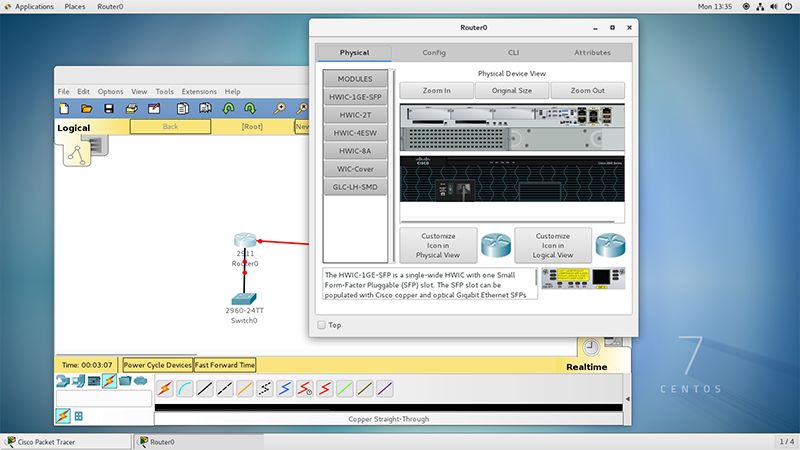Image resolution: width=800 pixels, height=450 pixels.
Task: Click the New file icon in Packet Tracer
Action: [64, 108]
